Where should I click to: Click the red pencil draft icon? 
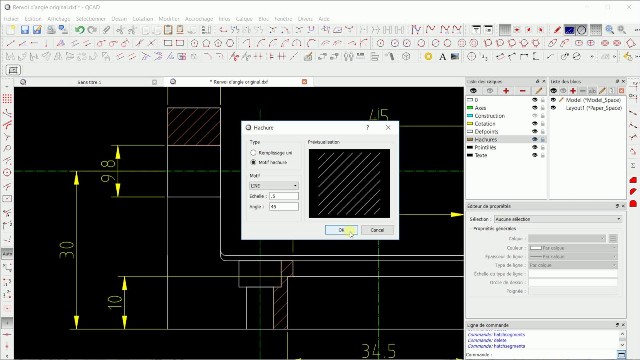point(557,30)
